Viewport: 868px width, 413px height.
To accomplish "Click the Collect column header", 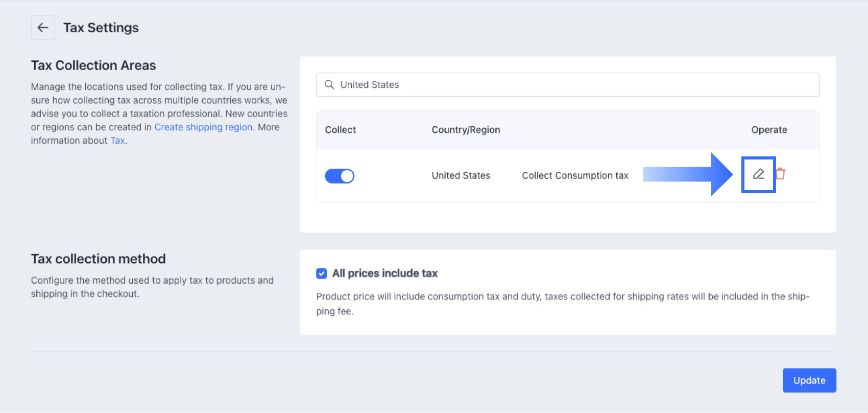I will tap(340, 130).
